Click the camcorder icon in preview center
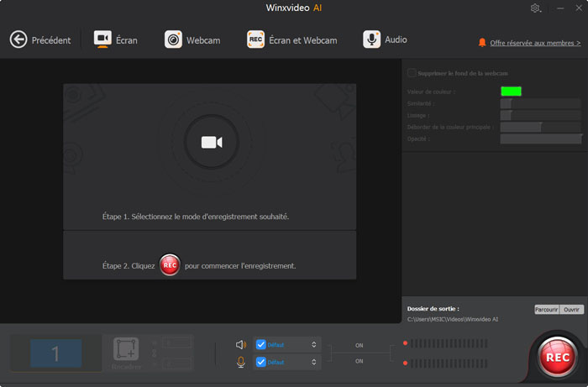Screen dimensions: 588x387 pos(212,142)
